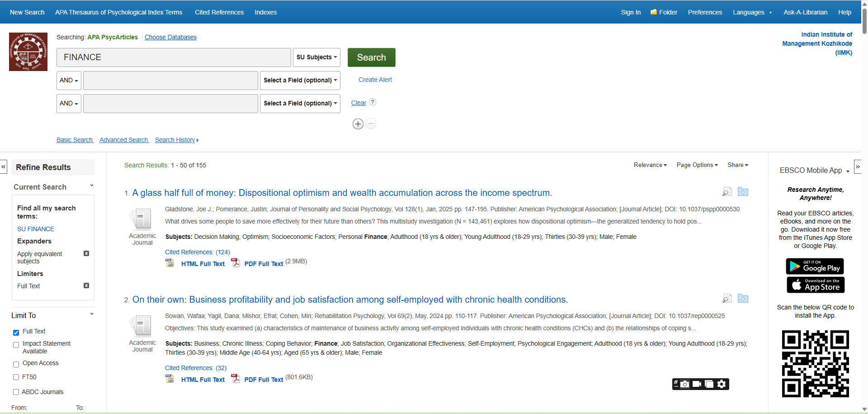
Task: Click the plus icon to add search row
Action: pyautogui.click(x=358, y=124)
